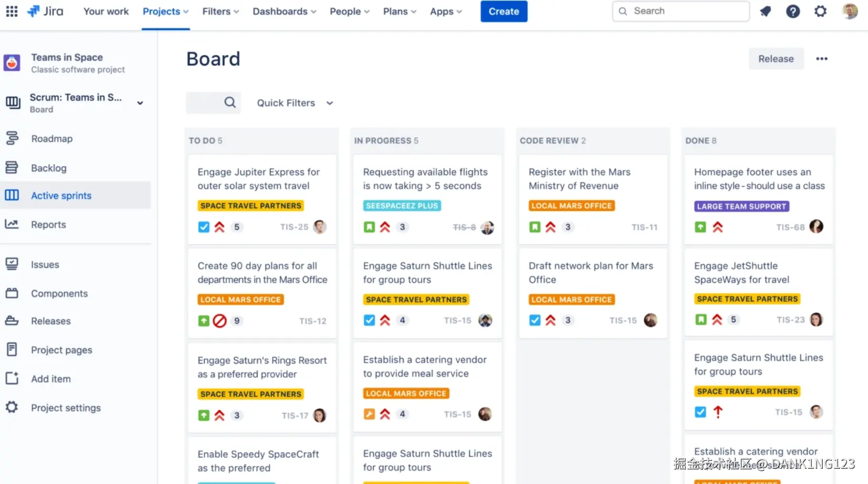
Task: Open the Releases icon in the sidebar
Action: coord(13,321)
